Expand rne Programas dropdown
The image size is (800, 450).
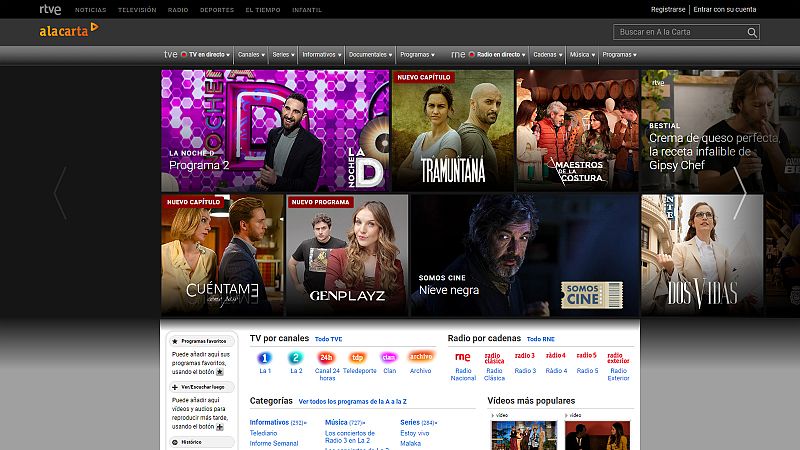click(619, 55)
